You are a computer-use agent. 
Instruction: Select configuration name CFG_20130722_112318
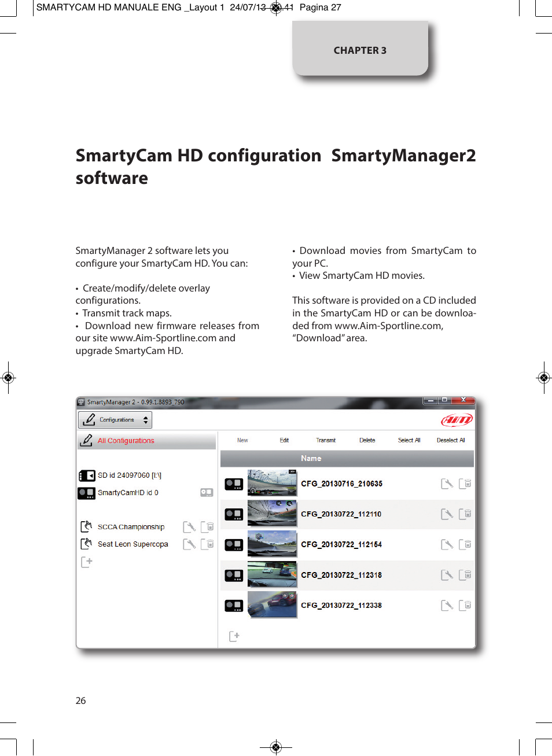341,575
